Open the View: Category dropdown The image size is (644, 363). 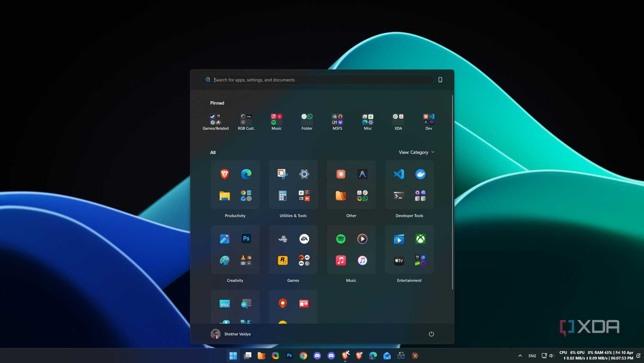pyautogui.click(x=416, y=152)
